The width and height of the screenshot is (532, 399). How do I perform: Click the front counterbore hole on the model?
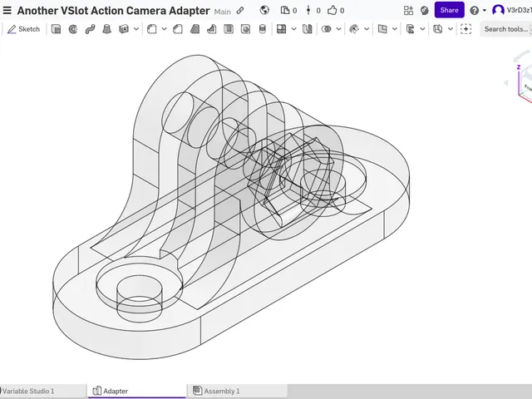coord(139,288)
